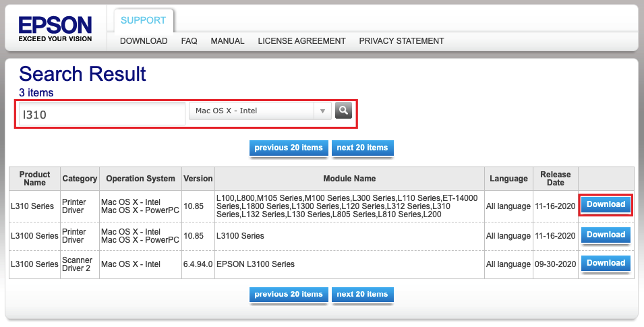
Task: Click bottom 'previous 20 items' button
Action: click(289, 295)
